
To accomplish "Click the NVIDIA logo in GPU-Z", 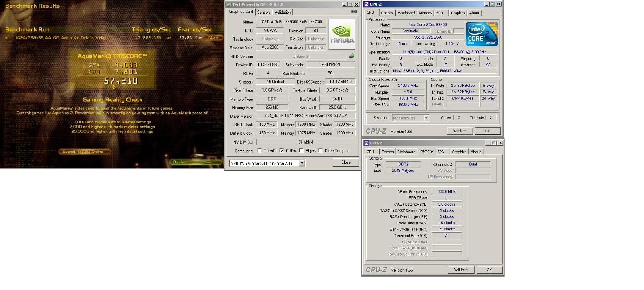I will pos(342,34).
